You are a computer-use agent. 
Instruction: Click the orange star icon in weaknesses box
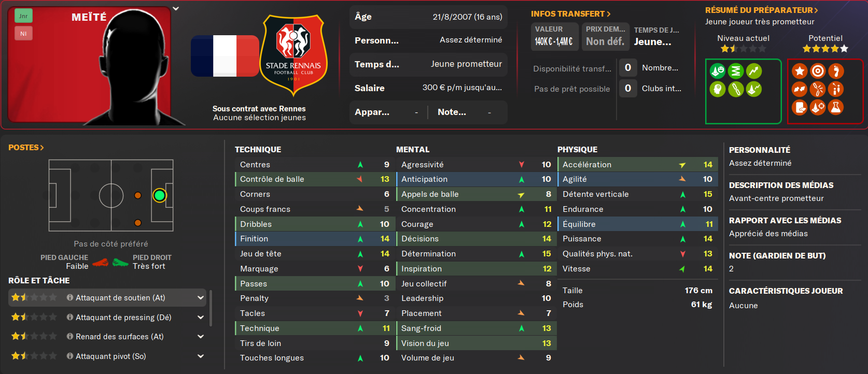coord(800,71)
